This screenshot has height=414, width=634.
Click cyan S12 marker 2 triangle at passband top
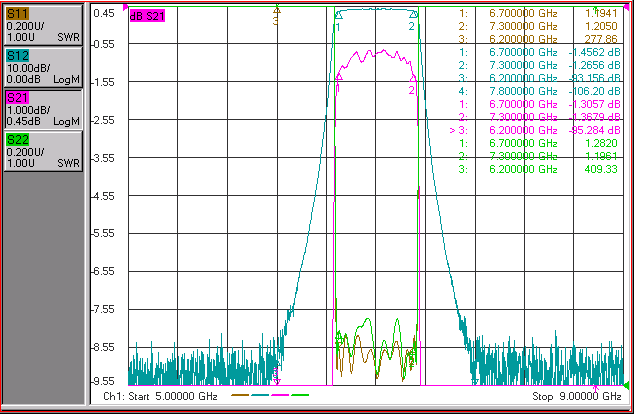pyautogui.click(x=413, y=15)
